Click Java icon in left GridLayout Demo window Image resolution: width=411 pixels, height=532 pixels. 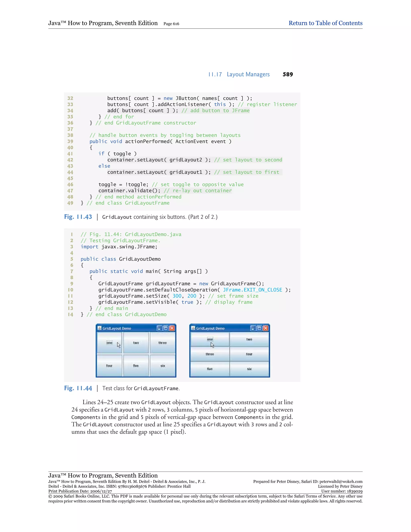(99, 328)
